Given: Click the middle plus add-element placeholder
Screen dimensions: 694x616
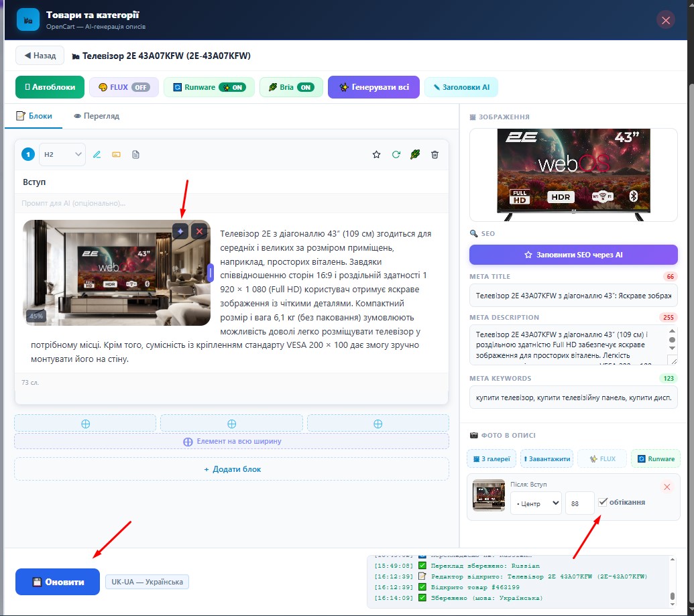Looking at the screenshot, I should coord(231,424).
